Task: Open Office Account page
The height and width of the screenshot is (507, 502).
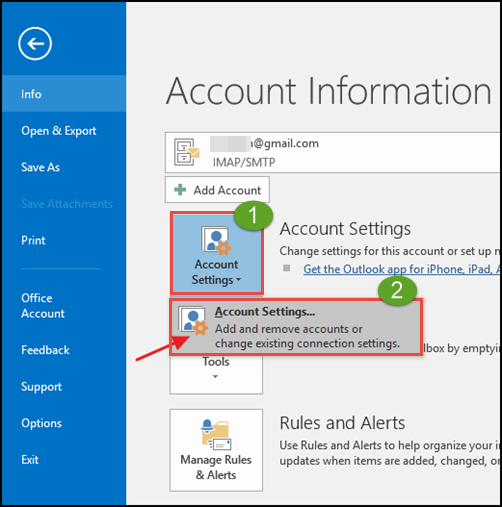Action: 43,306
